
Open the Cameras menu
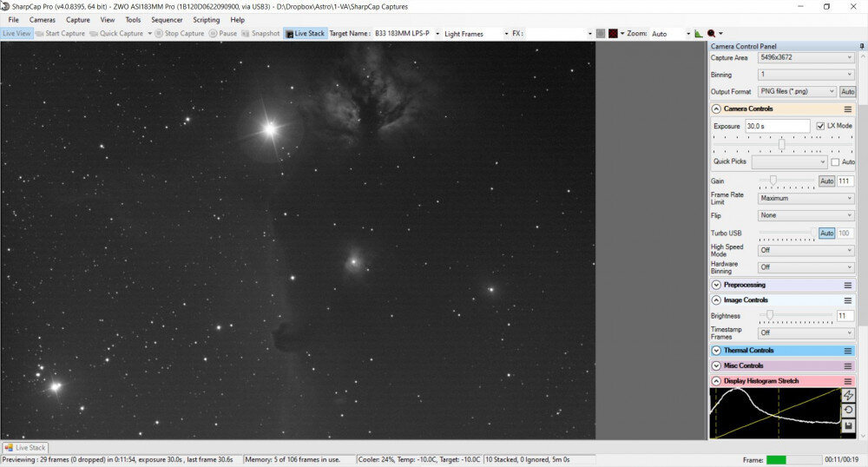(x=42, y=20)
